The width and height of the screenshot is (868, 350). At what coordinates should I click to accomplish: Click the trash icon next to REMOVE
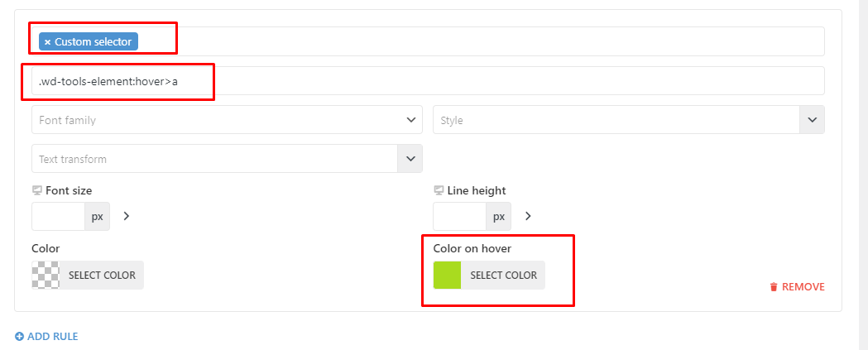[774, 287]
